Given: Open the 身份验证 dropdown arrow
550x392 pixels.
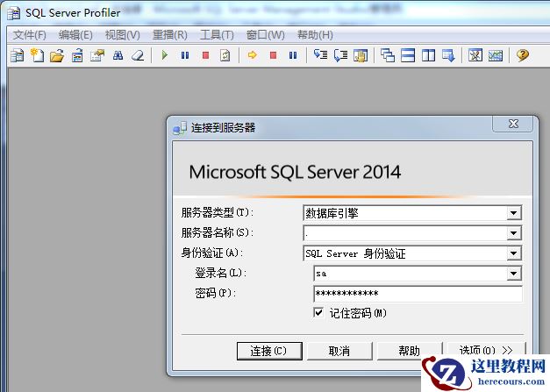Looking at the screenshot, I should click(x=513, y=253).
